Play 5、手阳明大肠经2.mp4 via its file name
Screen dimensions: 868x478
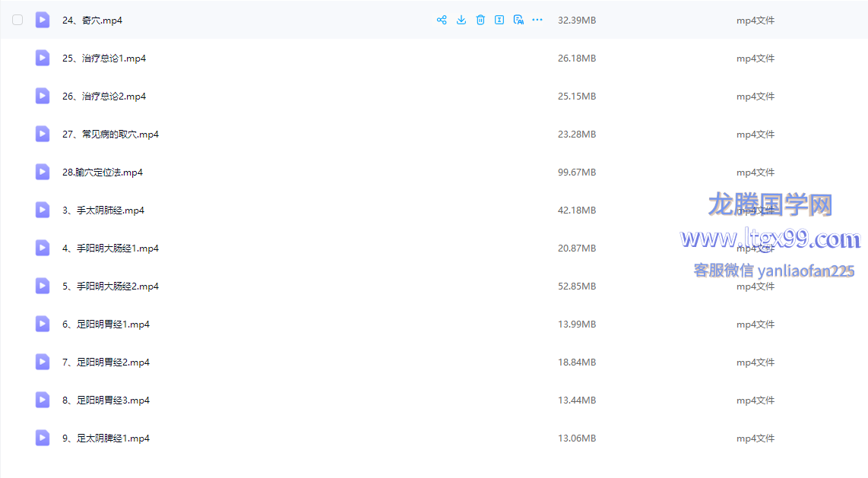110,286
